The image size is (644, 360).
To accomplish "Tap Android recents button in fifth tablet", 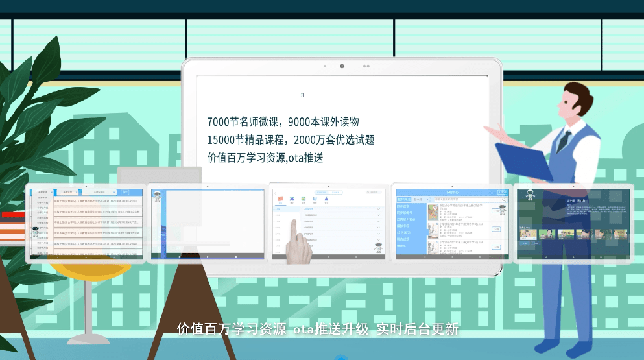I will (x=601, y=258).
